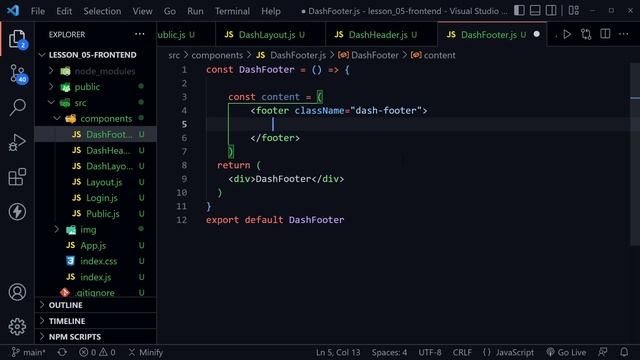Open editor More Actions ellipsis

(624, 34)
